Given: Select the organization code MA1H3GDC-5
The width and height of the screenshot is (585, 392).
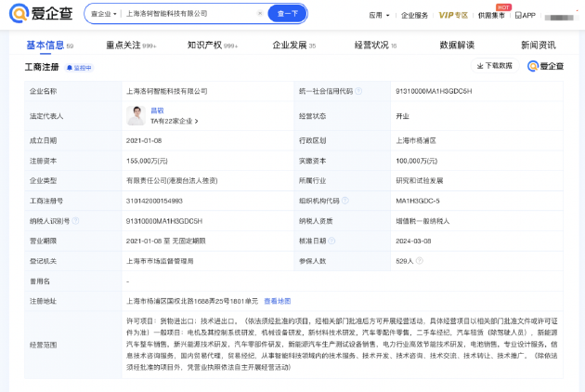Looking at the screenshot, I should pos(418,201).
